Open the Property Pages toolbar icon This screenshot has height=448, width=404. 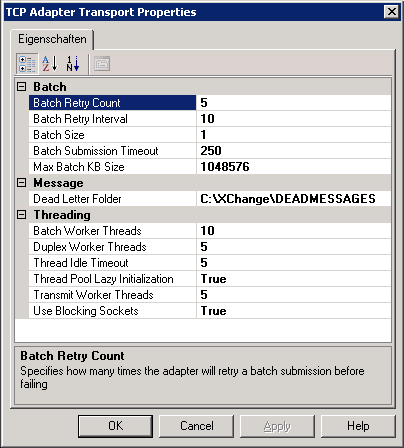tap(102, 64)
